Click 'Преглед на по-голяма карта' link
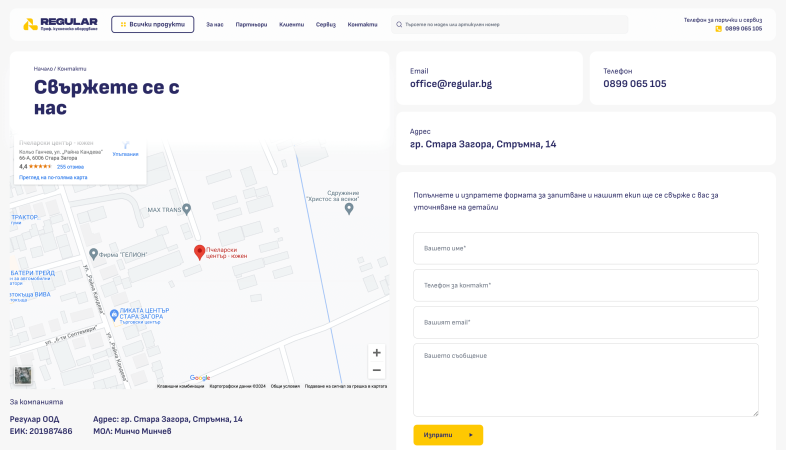Viewport: 786px width, 450px height. (x=53, y=177)
